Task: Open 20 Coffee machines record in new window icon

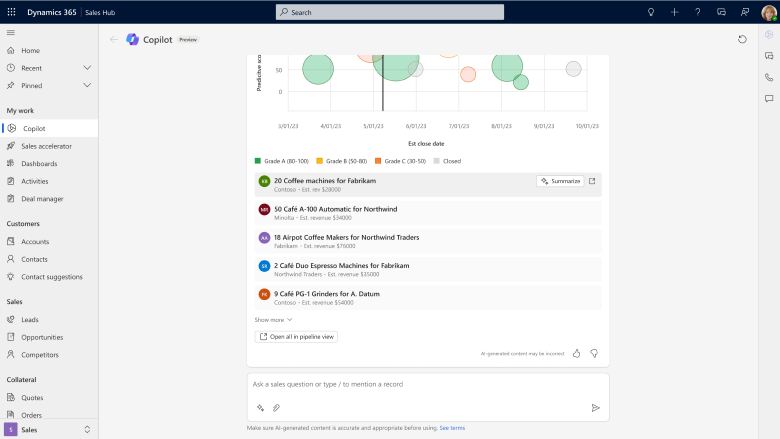Action: pyautogui.click(x=592, y=181)
